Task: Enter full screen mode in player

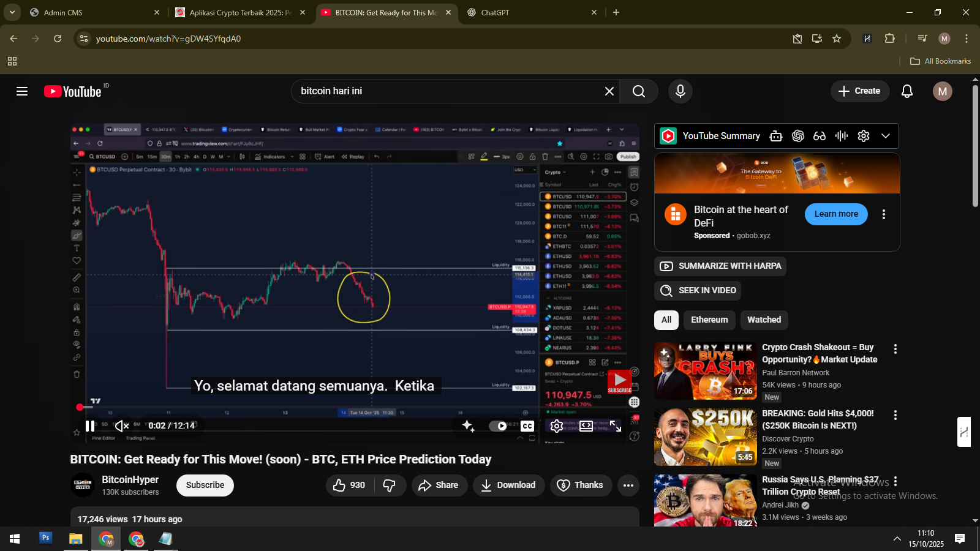Action: [x=616, y=426]
